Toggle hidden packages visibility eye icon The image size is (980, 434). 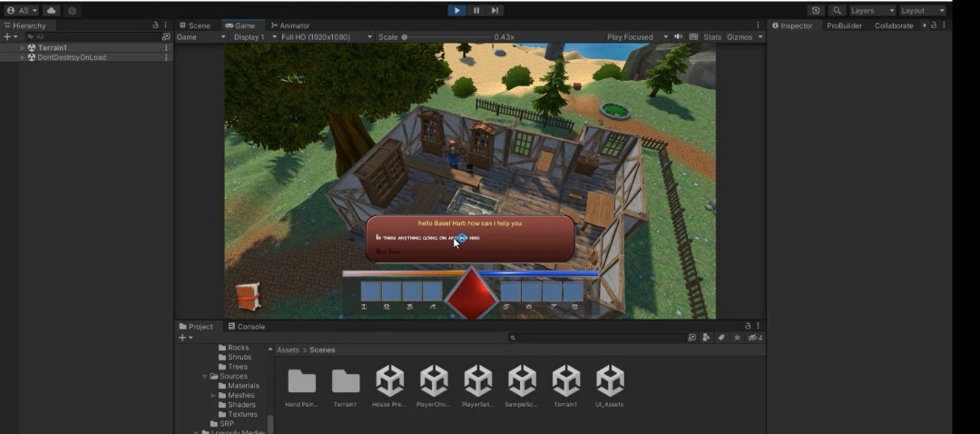pyautogui.click(x=755, y=338)
